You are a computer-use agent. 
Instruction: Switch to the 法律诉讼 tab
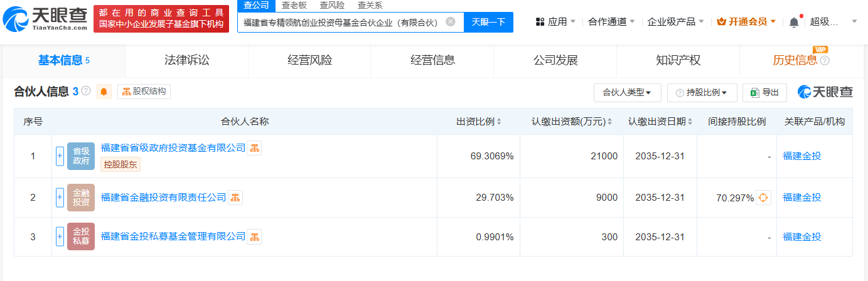[186, 60]
